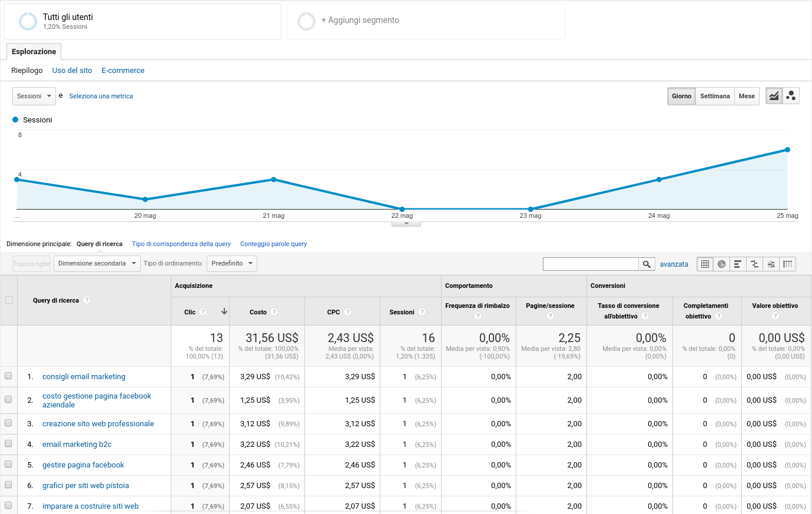
Task: Click Seleziona una metrica link
Action: tap(101, 96)
